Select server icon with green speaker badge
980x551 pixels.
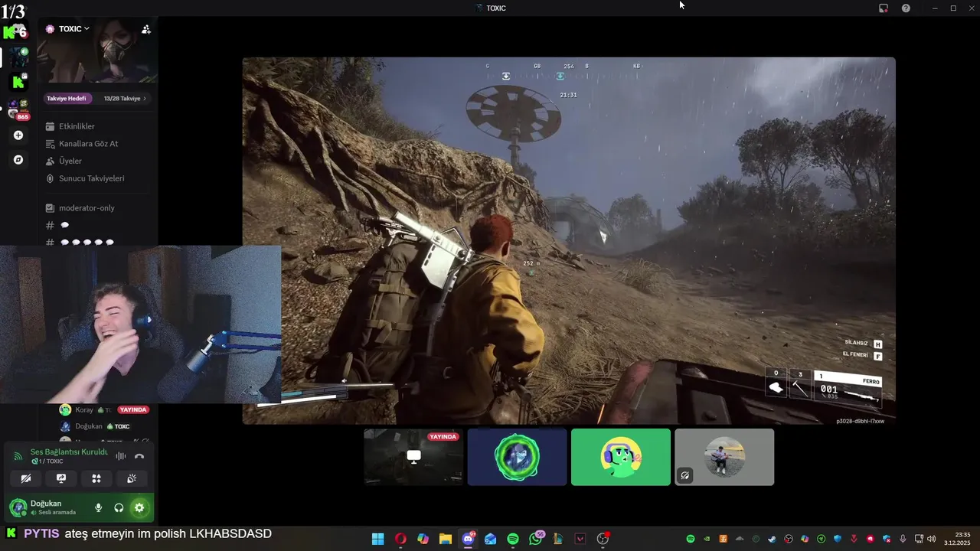18,57
